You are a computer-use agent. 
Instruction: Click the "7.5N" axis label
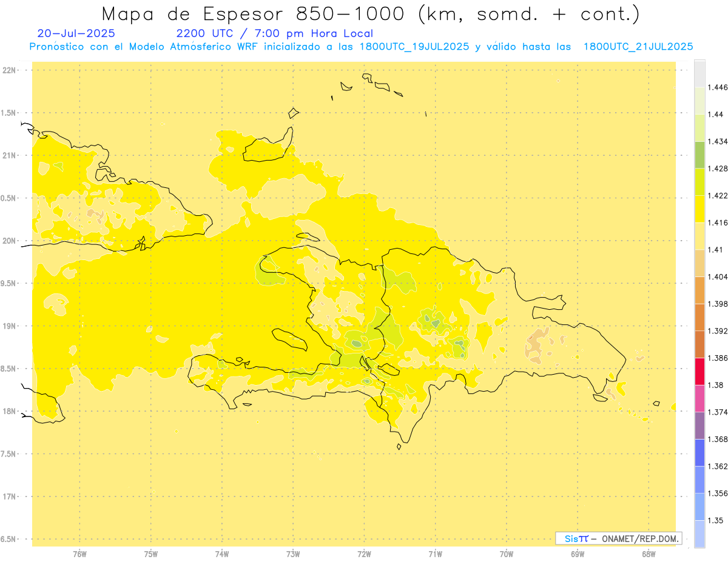(8, 454)
